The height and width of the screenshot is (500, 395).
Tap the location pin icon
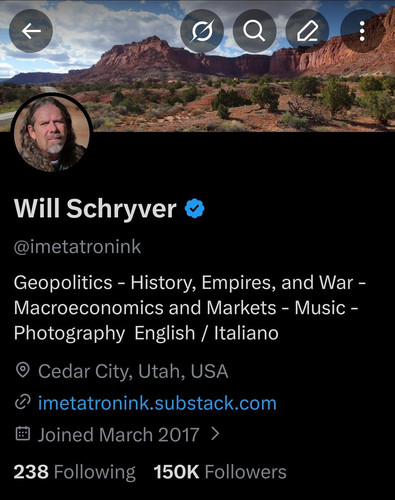[23, 371]
